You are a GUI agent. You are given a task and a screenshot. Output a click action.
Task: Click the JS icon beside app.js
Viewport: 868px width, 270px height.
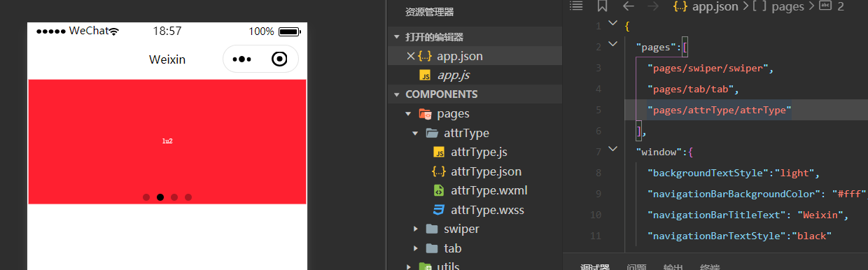tap(425, 75)
